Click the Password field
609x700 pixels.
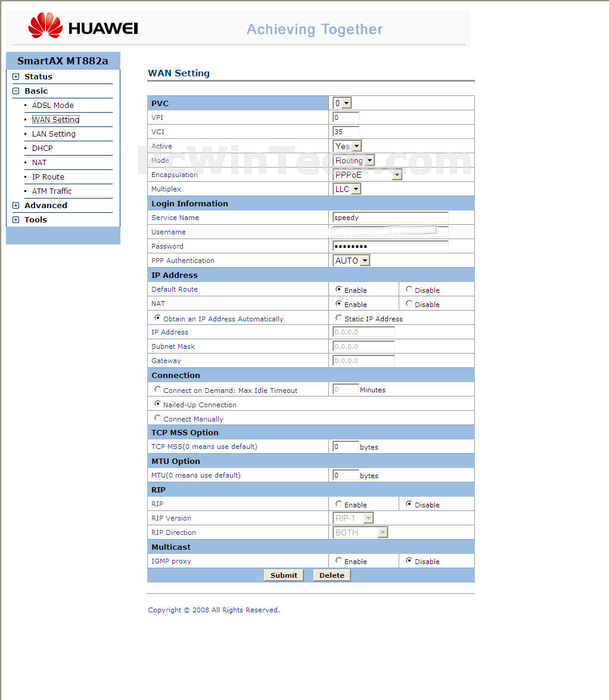390,246
